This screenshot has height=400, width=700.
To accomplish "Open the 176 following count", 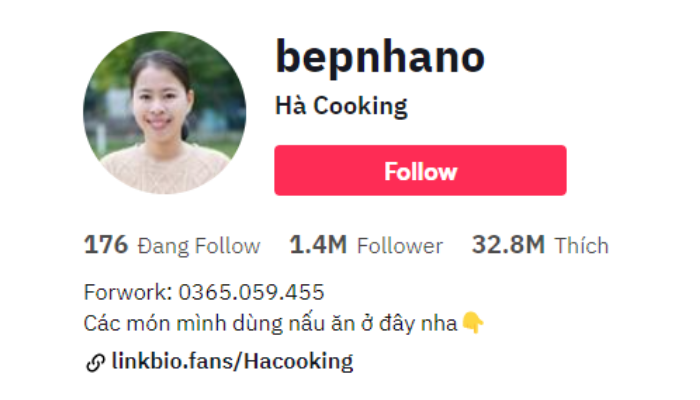I will (x=106, y=245).
